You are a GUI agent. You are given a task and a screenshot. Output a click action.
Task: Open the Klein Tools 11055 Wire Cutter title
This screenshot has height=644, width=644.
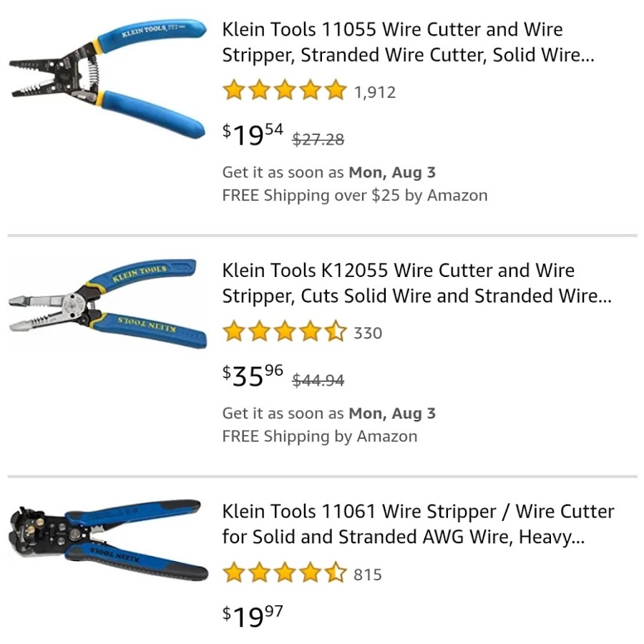pyautogui.click(x=408, y=42)
